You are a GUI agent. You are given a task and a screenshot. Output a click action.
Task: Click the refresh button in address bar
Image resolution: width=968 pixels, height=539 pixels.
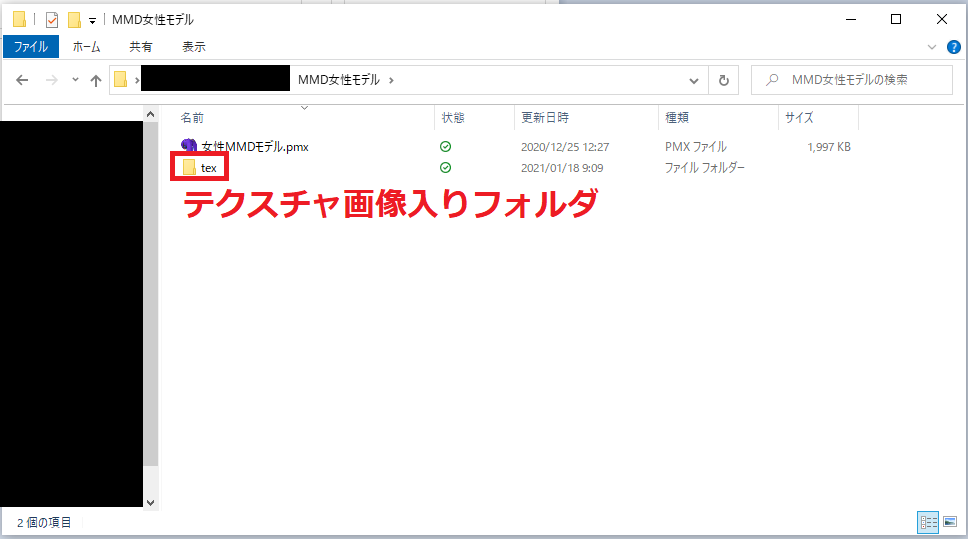pyautogui.click(x=723, y=80)
